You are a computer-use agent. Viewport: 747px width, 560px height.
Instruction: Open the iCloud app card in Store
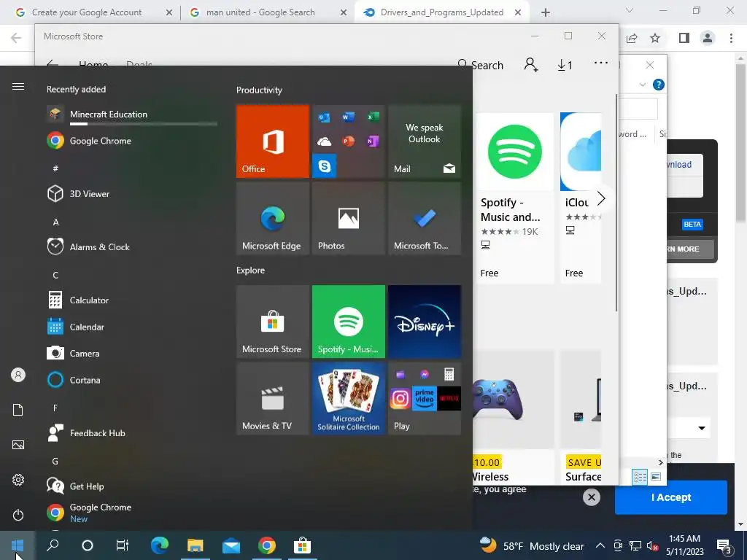[x=581, y=198]
